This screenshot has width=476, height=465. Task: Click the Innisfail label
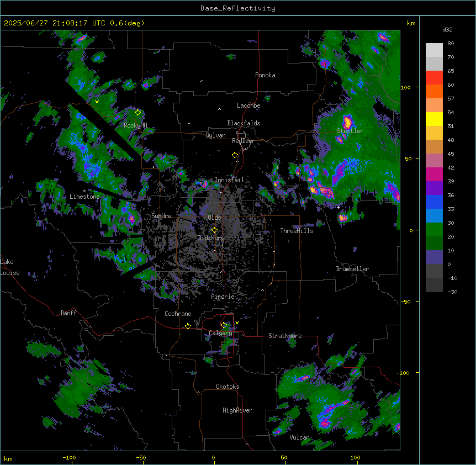tap(229, 180)
